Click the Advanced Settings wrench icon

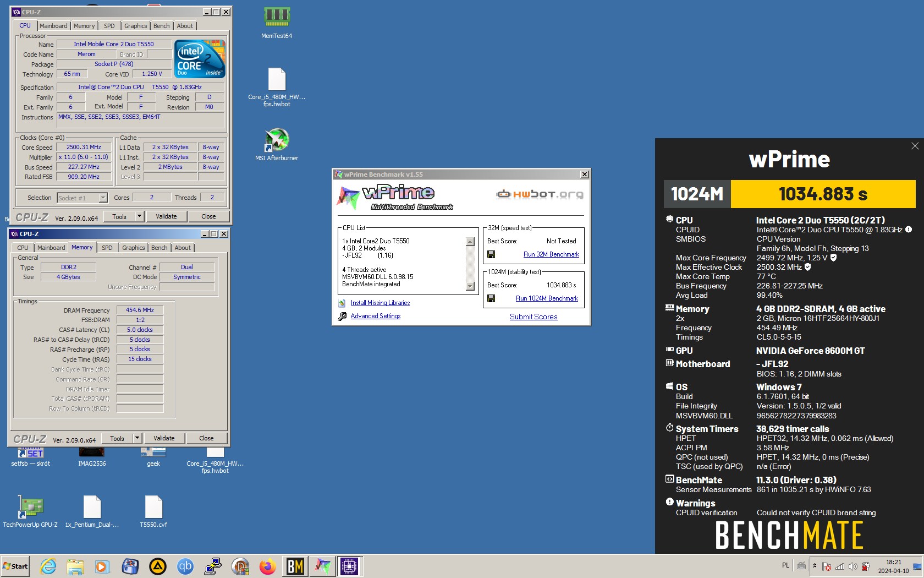point(342,316)
